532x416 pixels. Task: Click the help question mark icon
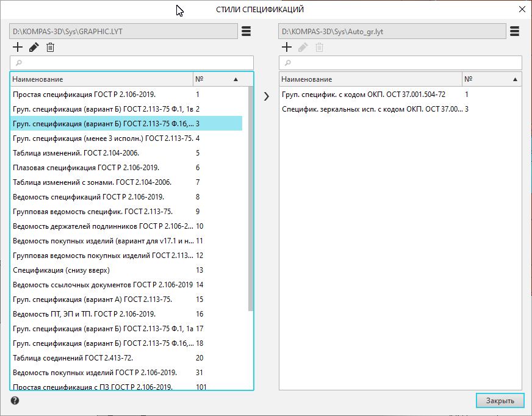pos(15,401)
